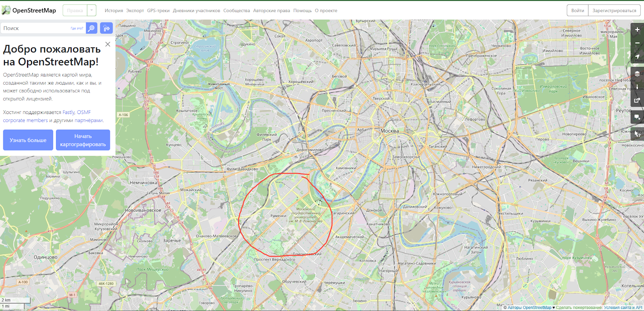Open the map layers panel
The height and width of the screenshot is (311, 644).
point(637,73)
